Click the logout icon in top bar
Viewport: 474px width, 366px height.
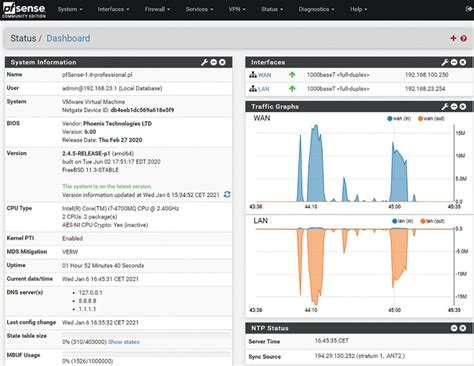(469, 9)
